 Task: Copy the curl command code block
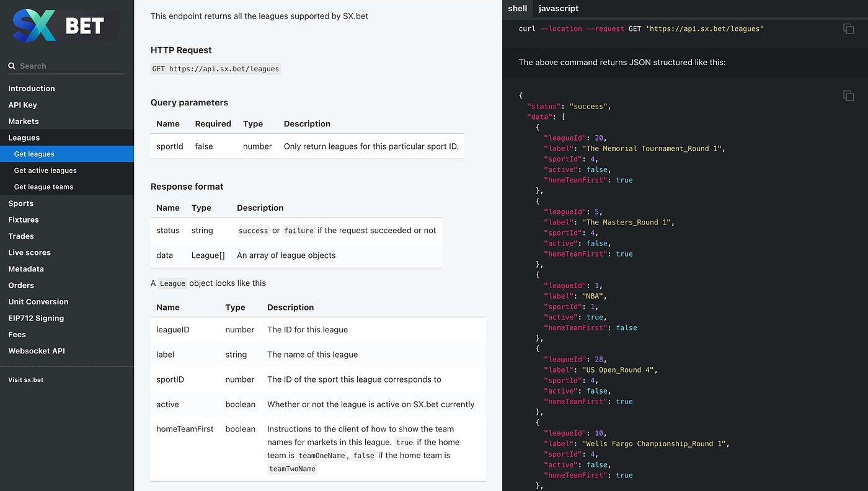click(x=848, y=29)
